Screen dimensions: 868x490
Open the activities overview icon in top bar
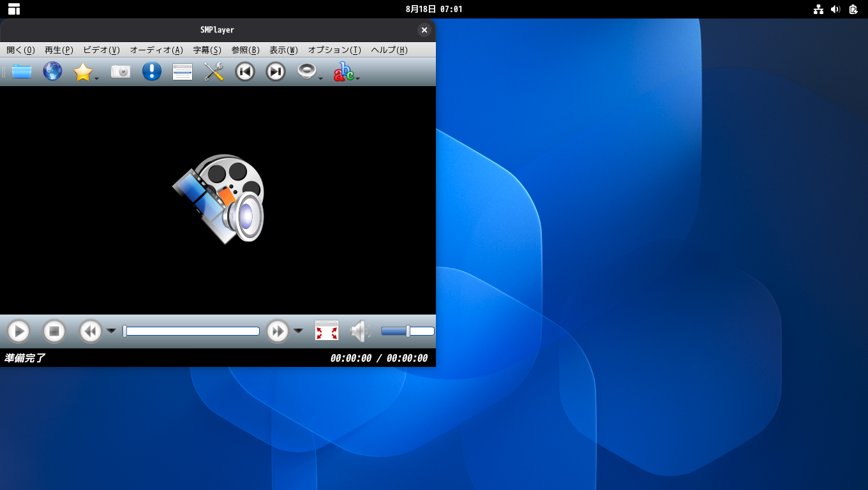coord(14,9)
